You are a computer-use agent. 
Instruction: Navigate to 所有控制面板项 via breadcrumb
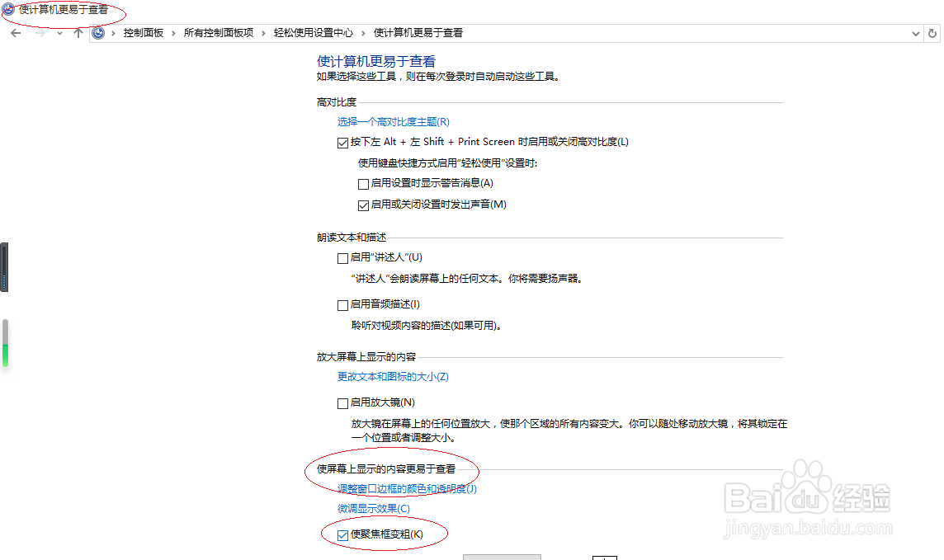pos(217,33)
